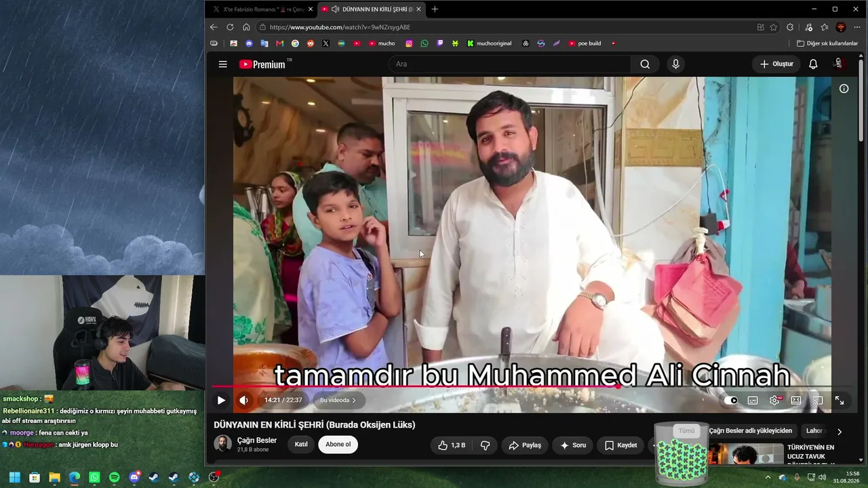Like the video with 1,3 B likes

(x=450, y=445)
